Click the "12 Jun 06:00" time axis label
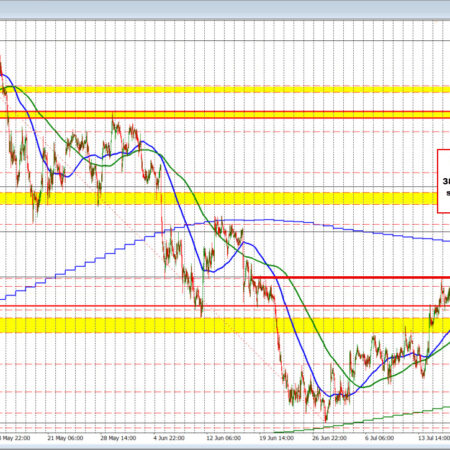 (x=223, y=438)
